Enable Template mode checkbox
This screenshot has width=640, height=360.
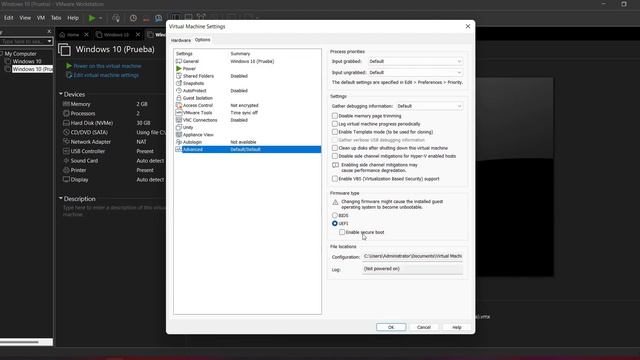(335, 132)
